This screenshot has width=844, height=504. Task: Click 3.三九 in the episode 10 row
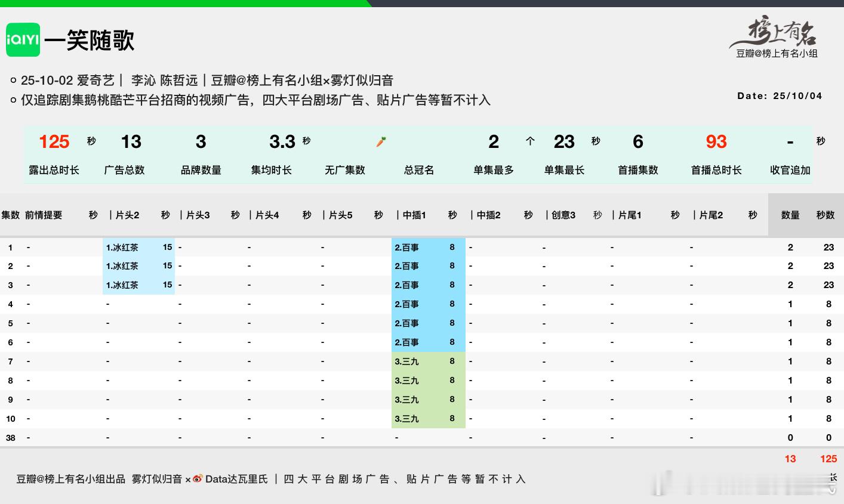point(406,419)
